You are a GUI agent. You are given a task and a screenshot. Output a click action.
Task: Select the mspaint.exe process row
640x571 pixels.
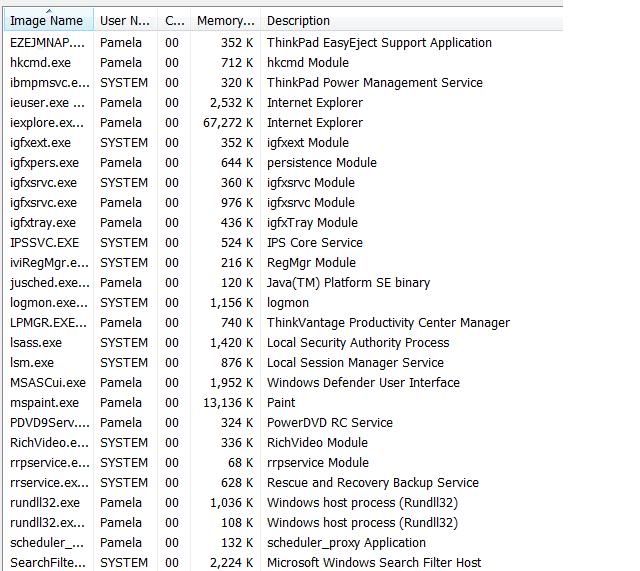pos(47,403)
